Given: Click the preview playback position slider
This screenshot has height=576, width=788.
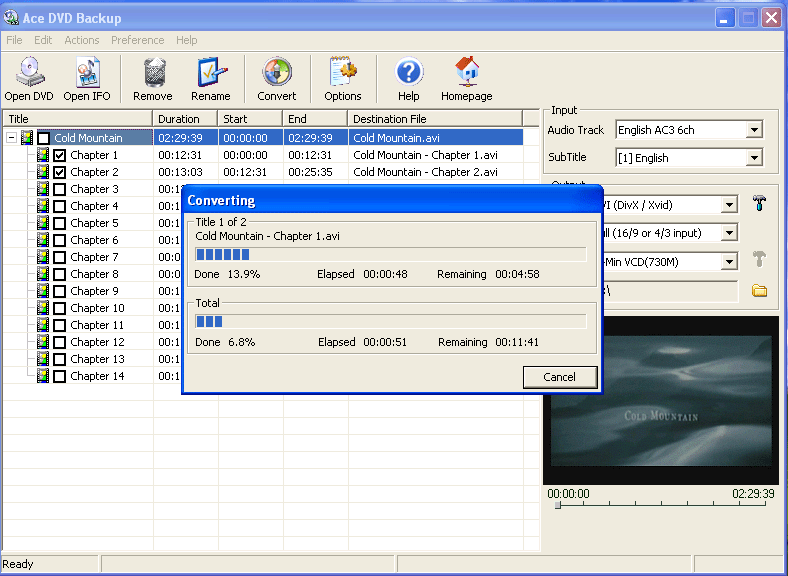Looking at the screenshot, I should pos(558,506).
